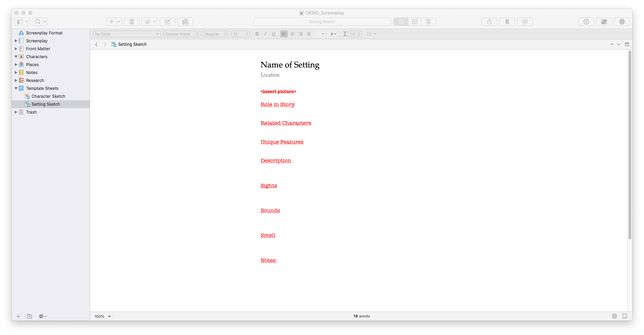This screenshot has height=335, width=644.
Task: Click the Setting Sketch title field
Action: click(x=322, y=21)
